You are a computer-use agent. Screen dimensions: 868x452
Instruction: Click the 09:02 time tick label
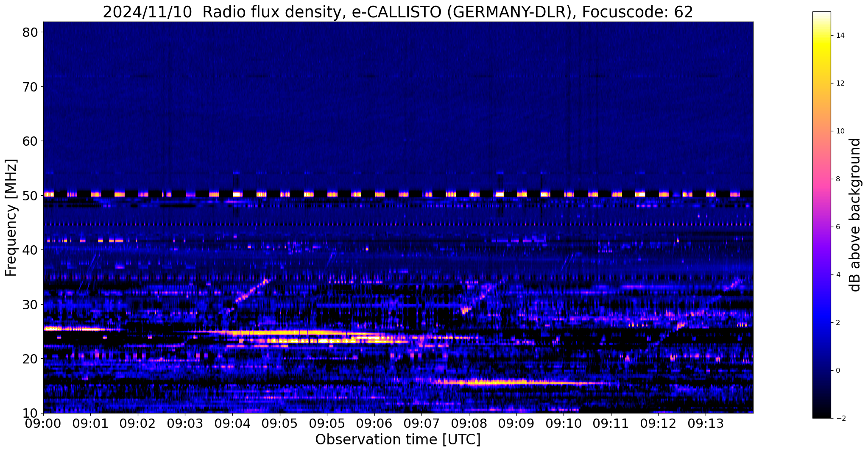pyautogui.click(x=138, y=424)
